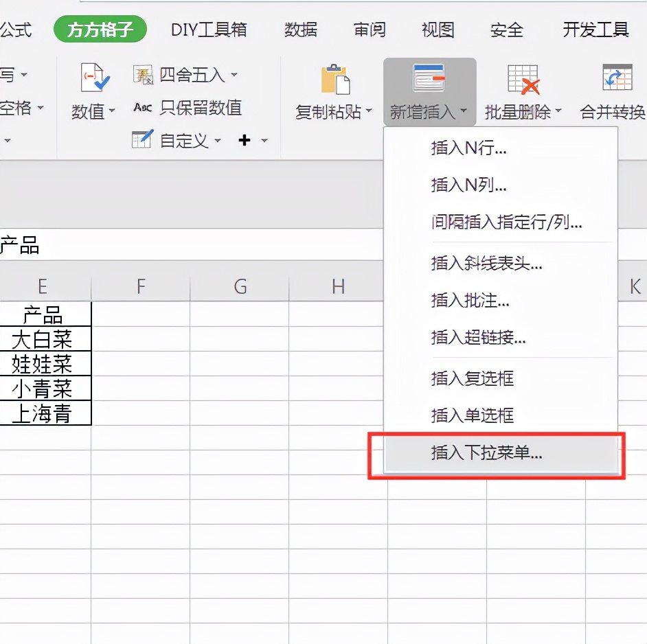The height and width of the screenshot is (644, 647).
Task: Click the formula bar showing 产品
Action: click(192, 244)
